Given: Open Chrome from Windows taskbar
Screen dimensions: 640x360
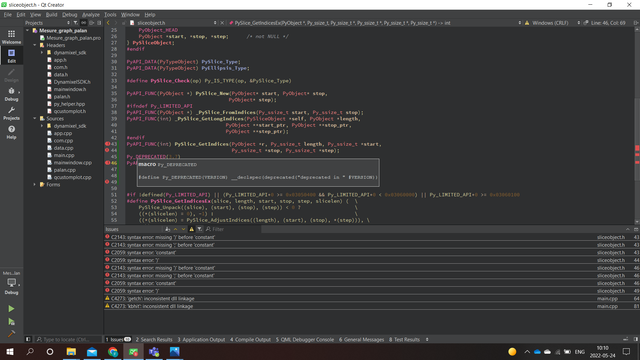Looking at the screenshot, I should [x=113, y=351].
